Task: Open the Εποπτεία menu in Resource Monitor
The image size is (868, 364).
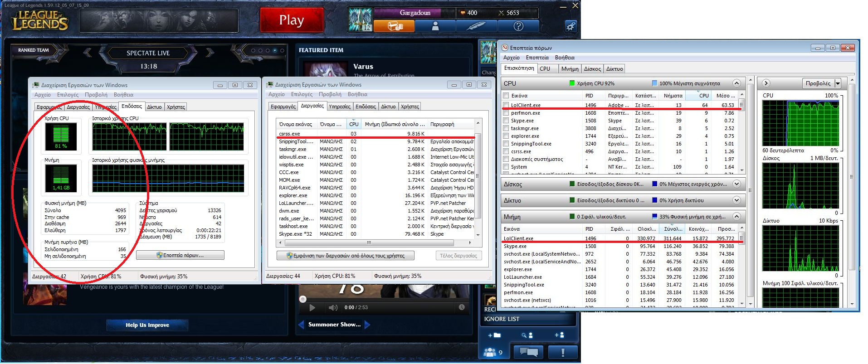Action: pyautogui.click(x=537, y=58)
